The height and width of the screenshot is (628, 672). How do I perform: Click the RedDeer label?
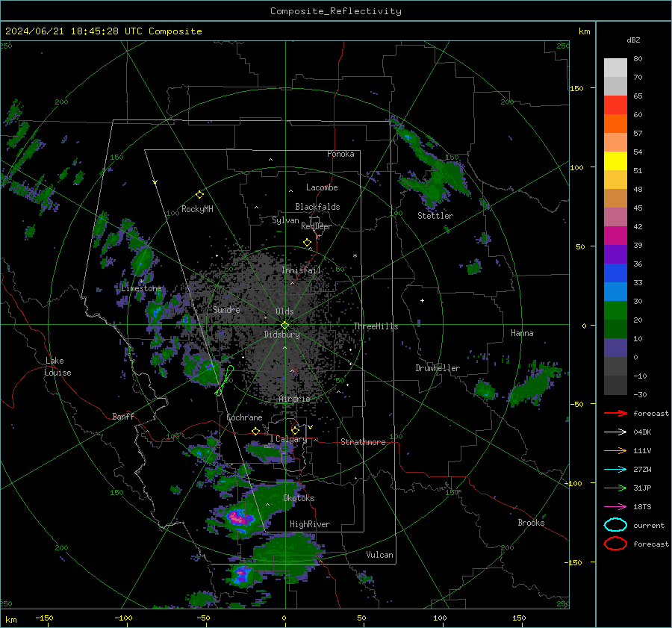[x=317, y=226]
